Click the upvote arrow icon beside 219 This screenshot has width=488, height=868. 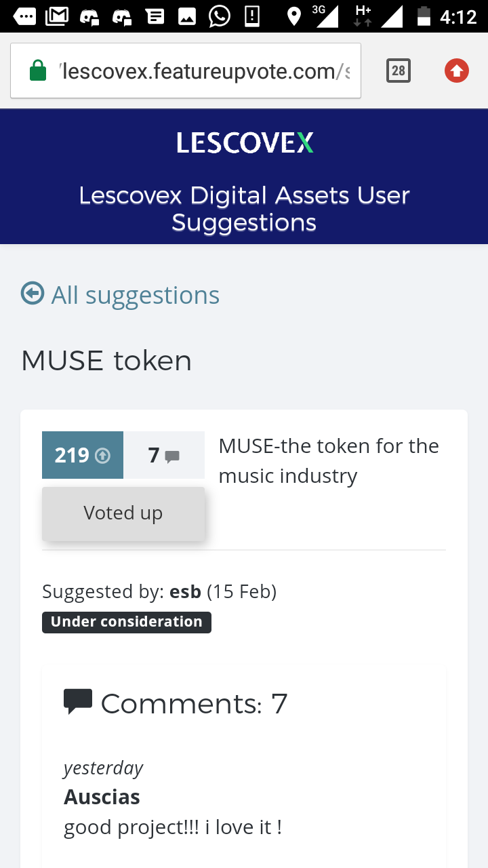102,456
